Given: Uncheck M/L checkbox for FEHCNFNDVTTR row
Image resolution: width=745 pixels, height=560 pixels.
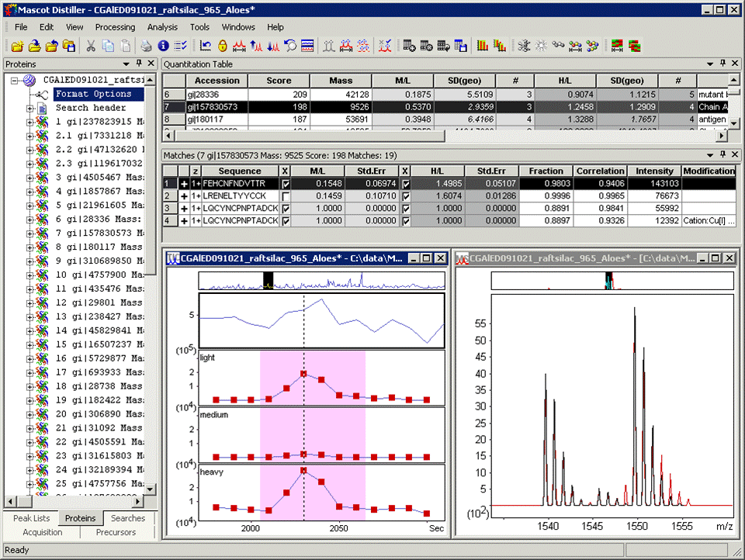Looking at the screenshot, I should coord(286,184).
